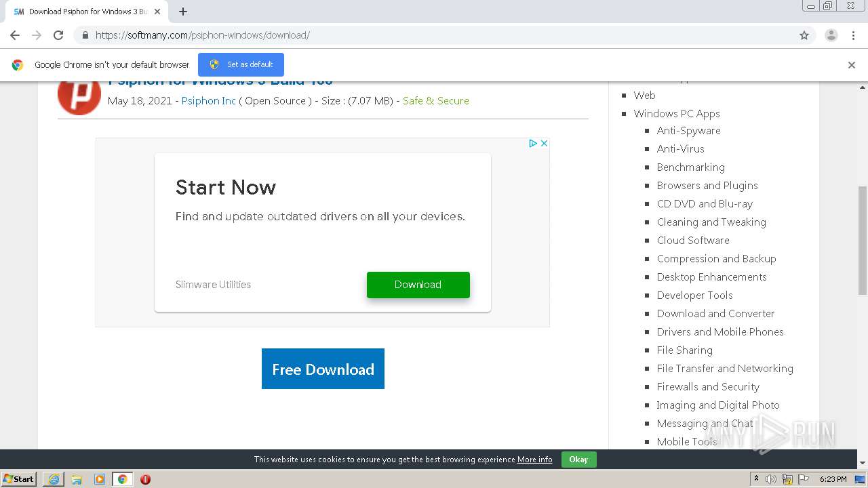868x488 pixels.
Task: Close the advertisement with X
Action: 544,143
